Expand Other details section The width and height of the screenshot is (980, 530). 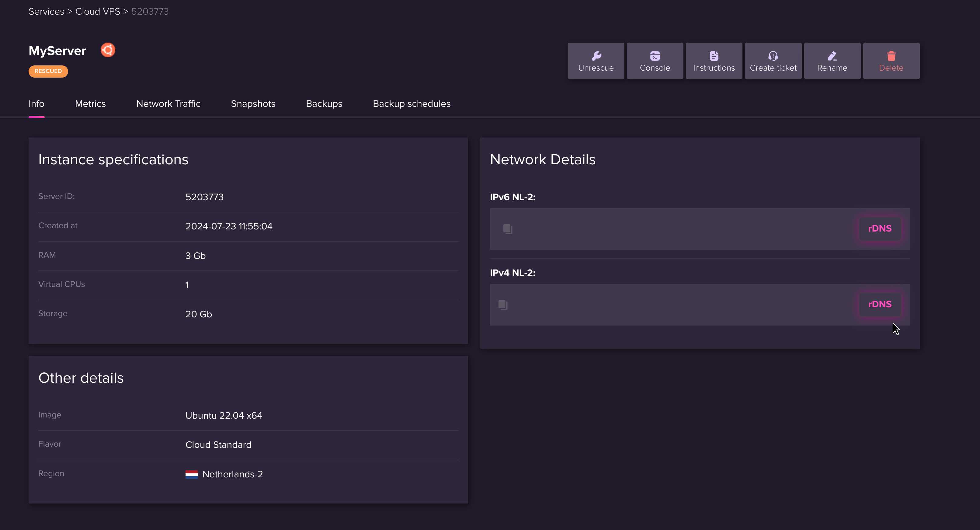coord(81,378)
